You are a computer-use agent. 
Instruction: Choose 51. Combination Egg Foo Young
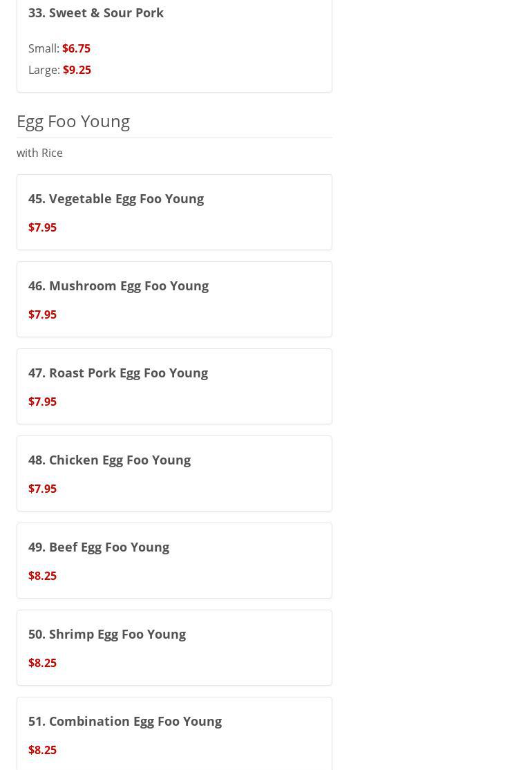125,721
